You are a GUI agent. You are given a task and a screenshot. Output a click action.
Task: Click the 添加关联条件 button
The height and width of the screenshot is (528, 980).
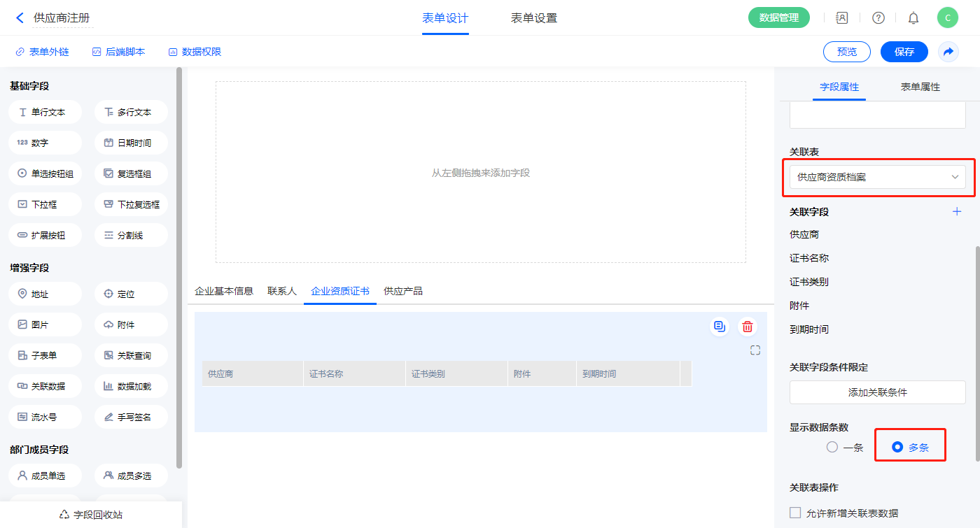(877, 392)
